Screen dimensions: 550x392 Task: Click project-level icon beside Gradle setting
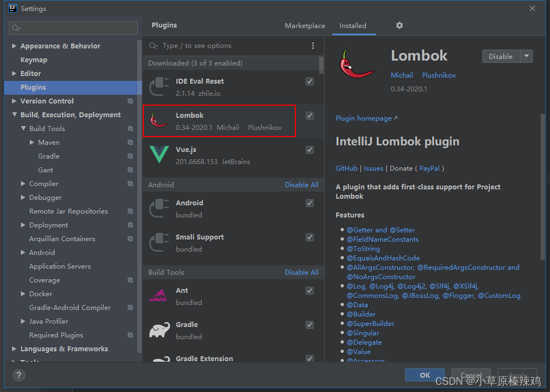click(x=130, y=156)
